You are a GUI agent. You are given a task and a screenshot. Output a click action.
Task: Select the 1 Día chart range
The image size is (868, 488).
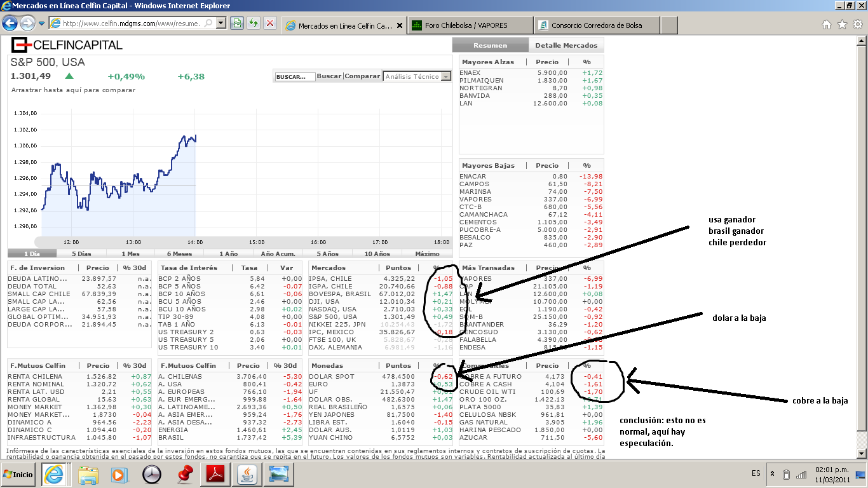[32, 254]
